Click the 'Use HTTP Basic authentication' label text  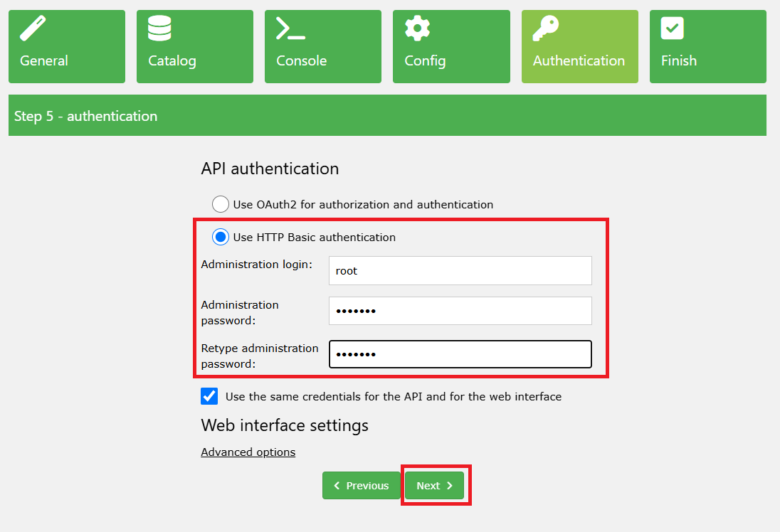tap(315, 237)
